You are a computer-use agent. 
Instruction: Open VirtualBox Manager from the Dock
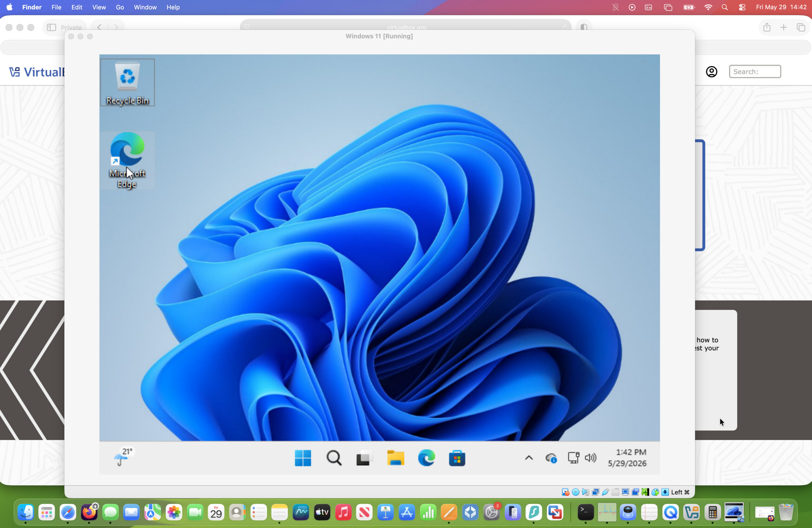(x=691, y=512)
